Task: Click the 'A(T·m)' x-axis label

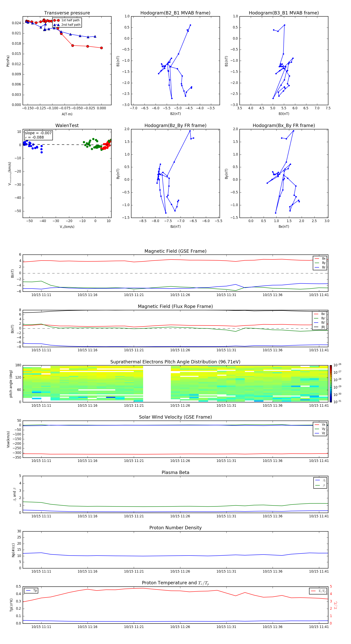Action: [67, 114]
